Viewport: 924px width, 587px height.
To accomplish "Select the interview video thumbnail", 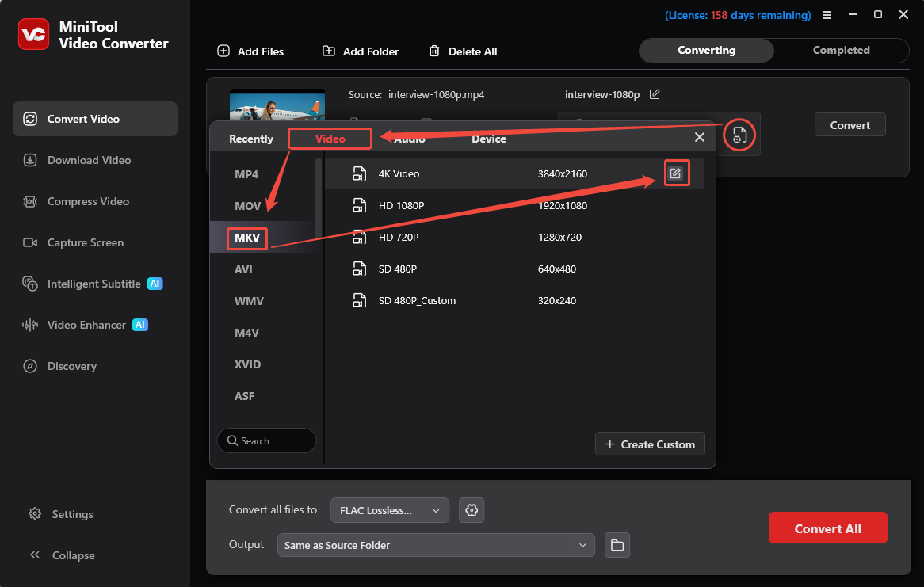I will pyautogui.click(x=277, y=105).
